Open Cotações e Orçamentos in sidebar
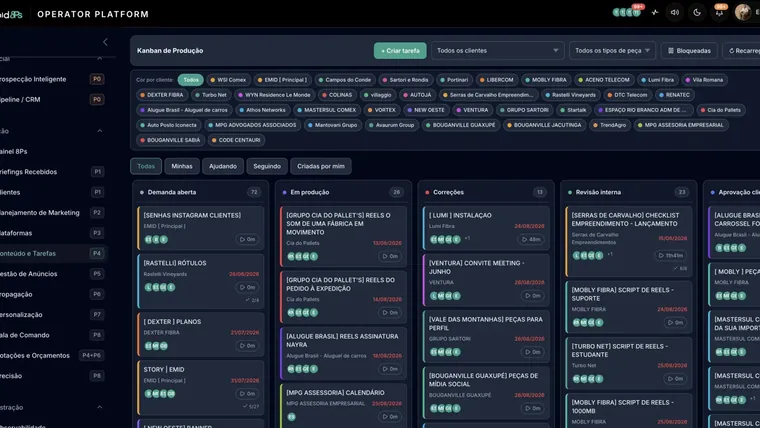The height and width of the screenshot is (428, 760). (x=51, y=355)
